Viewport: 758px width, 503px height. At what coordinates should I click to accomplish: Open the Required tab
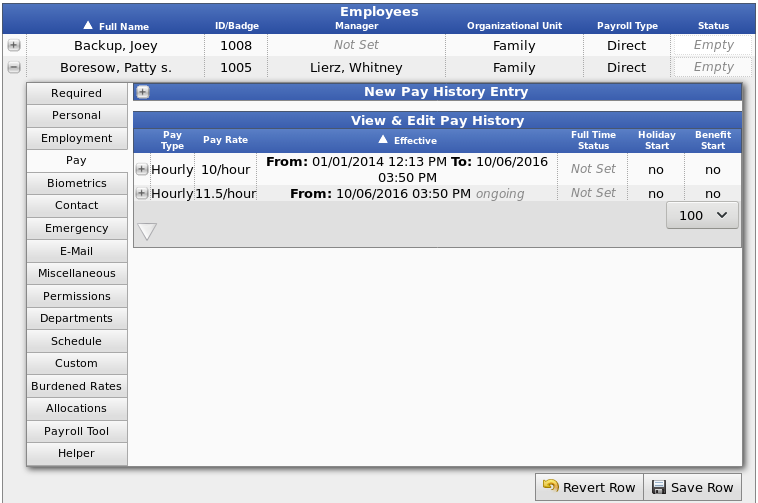(77, 93)
